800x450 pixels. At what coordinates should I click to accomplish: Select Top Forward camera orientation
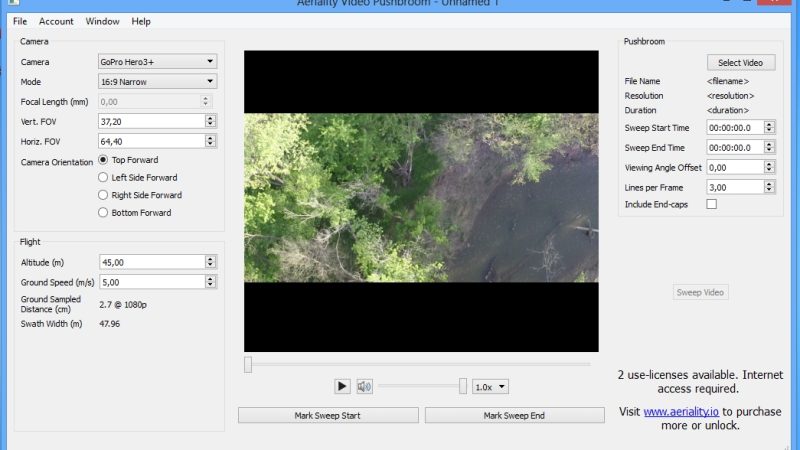point(103,160)
